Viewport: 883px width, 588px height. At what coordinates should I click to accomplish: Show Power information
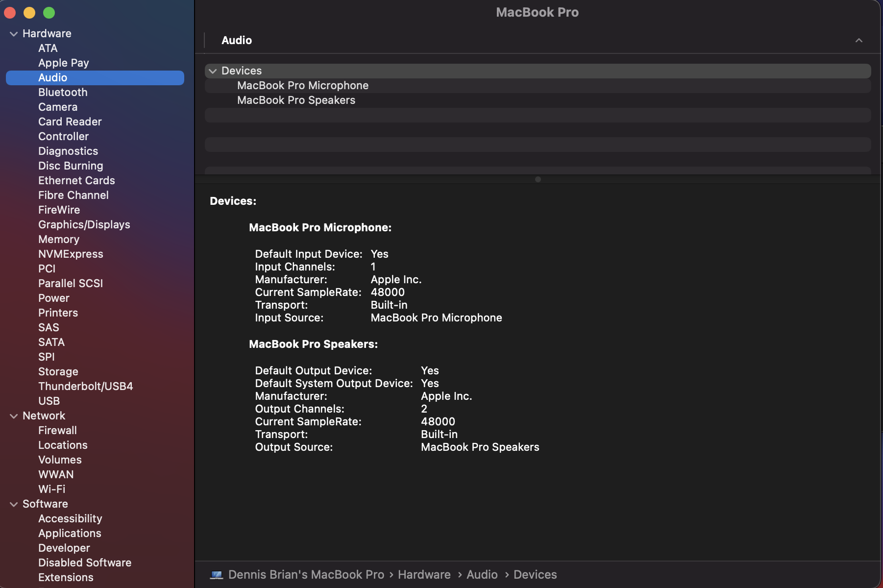(x=54, y=298)
